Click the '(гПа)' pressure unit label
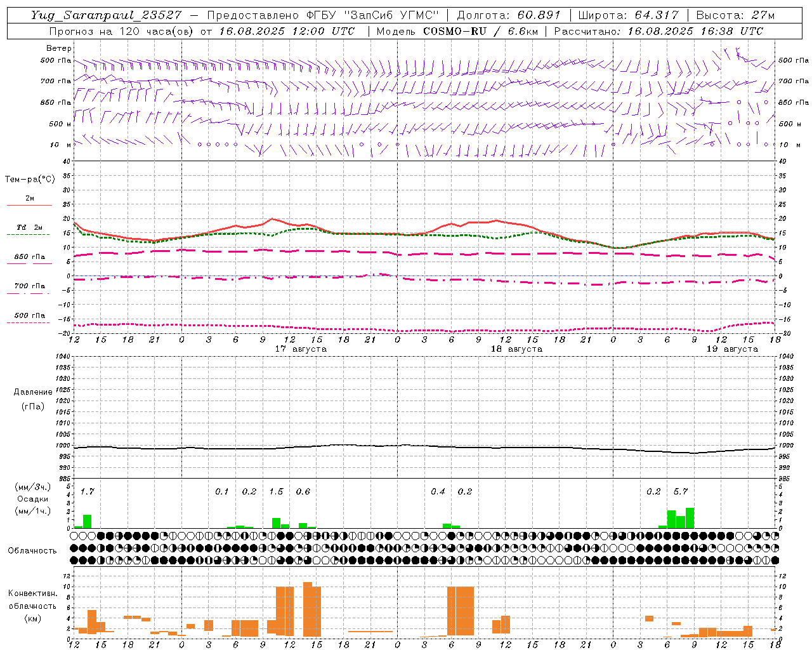Viewport: 812px width, 650px height. (x=33, y=406)
